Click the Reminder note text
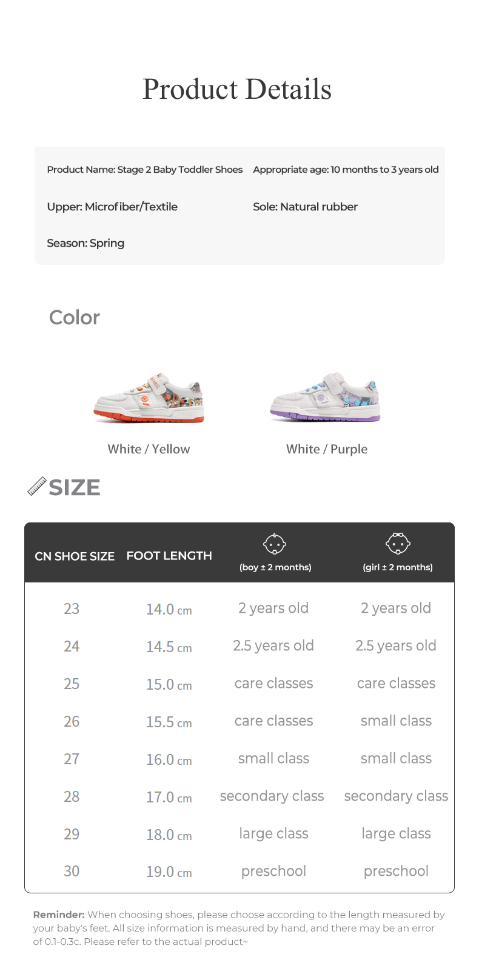This screenshot has width=479, height=980. click(x=239, y=928)
